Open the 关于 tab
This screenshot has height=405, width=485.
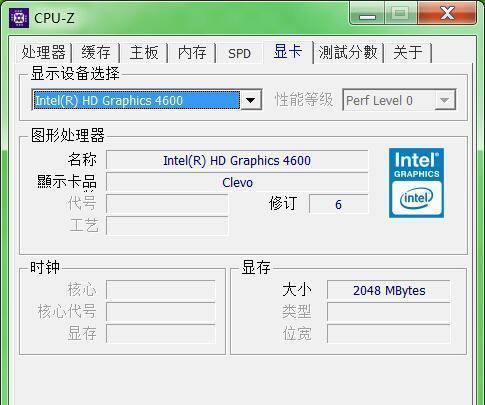tap(408, 53)
